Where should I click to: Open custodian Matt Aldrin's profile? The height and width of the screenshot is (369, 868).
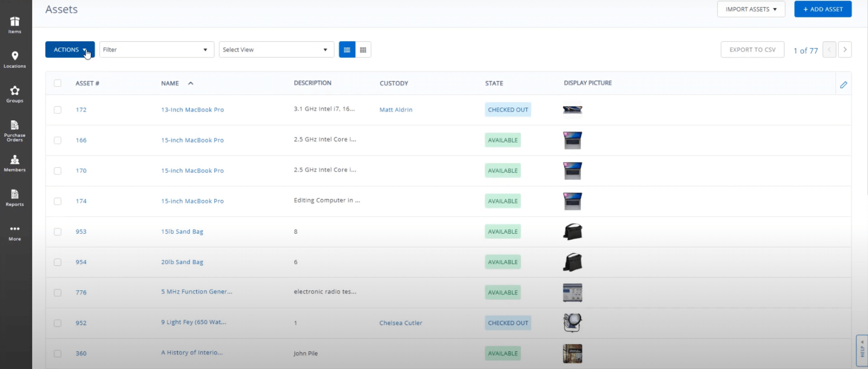396,110
